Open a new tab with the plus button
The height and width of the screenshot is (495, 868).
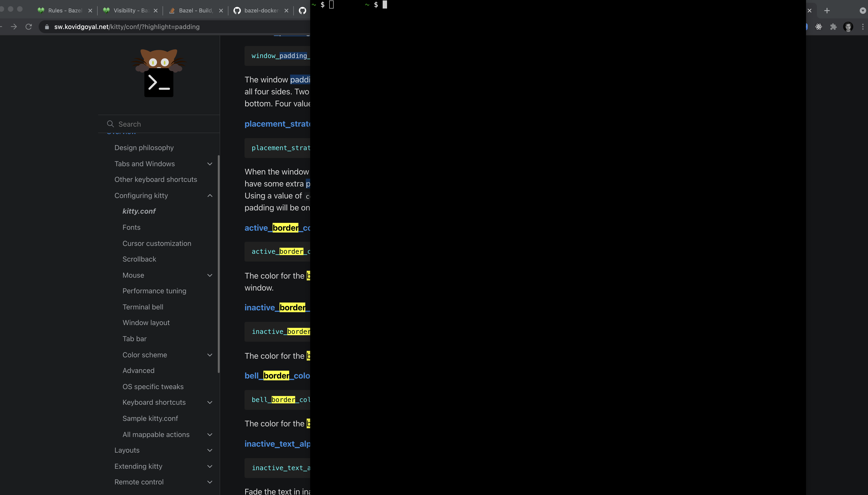click(x=827, y=11)
